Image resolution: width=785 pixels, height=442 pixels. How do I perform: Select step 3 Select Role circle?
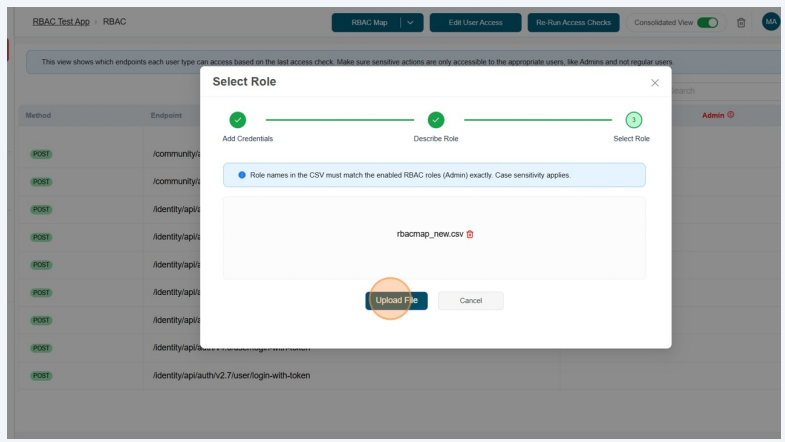[634, 120]
